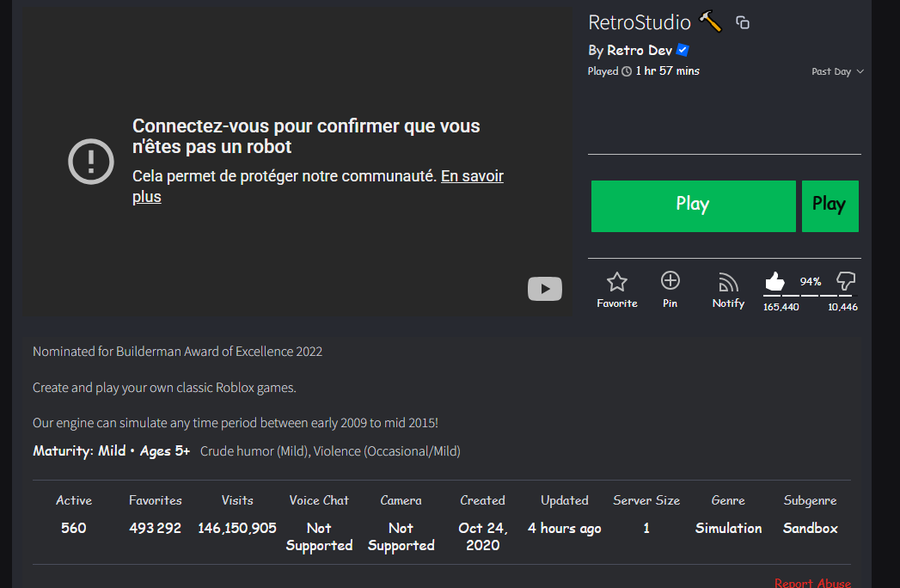Screen dimensions: 900x588
Task: Click the Report Abuse link
Action: pos(812,582)
